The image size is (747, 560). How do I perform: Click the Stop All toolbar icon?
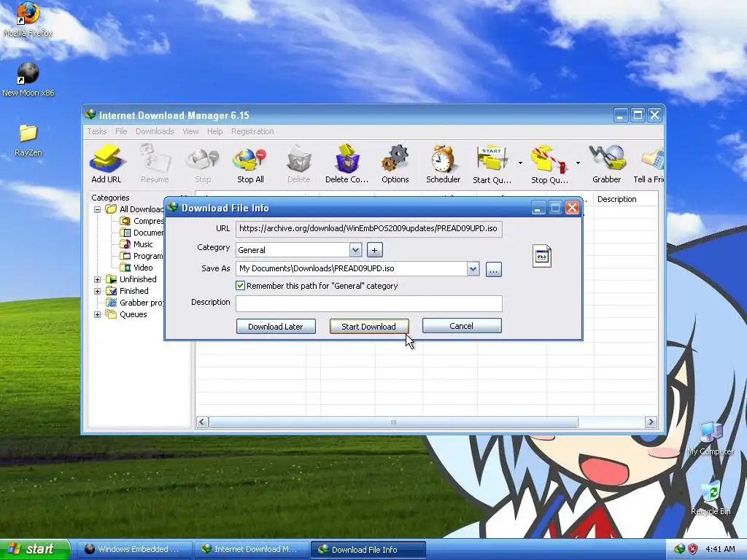[251, 164]
